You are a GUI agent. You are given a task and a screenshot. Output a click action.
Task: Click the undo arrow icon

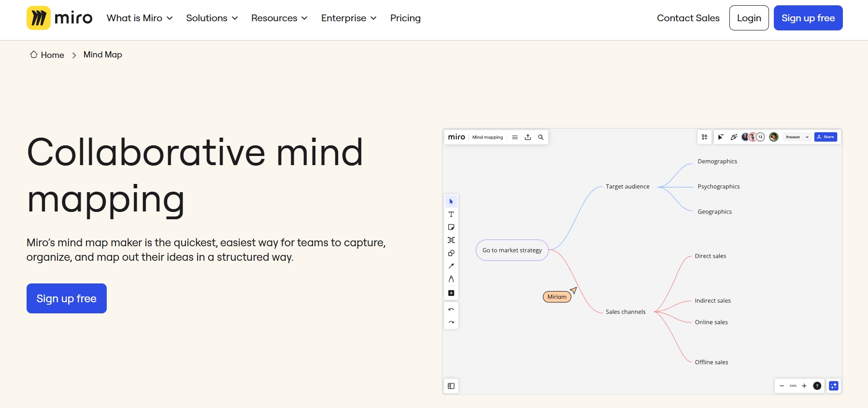451,310
